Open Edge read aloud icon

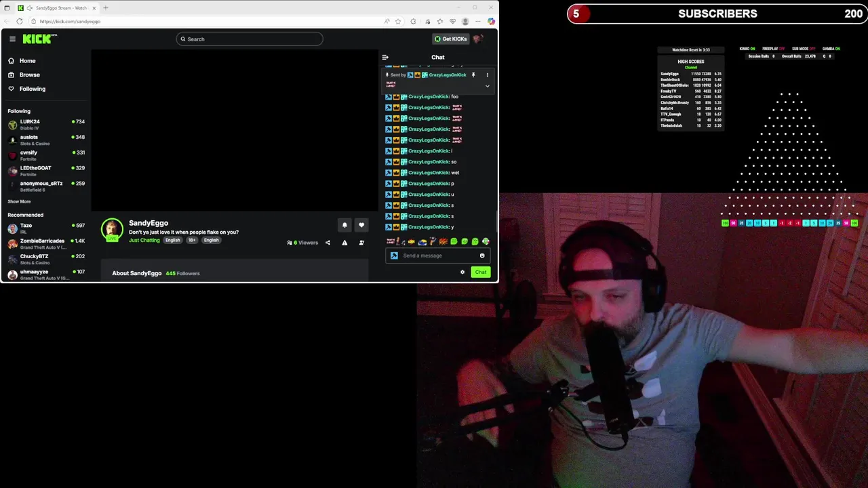point(387,21)
